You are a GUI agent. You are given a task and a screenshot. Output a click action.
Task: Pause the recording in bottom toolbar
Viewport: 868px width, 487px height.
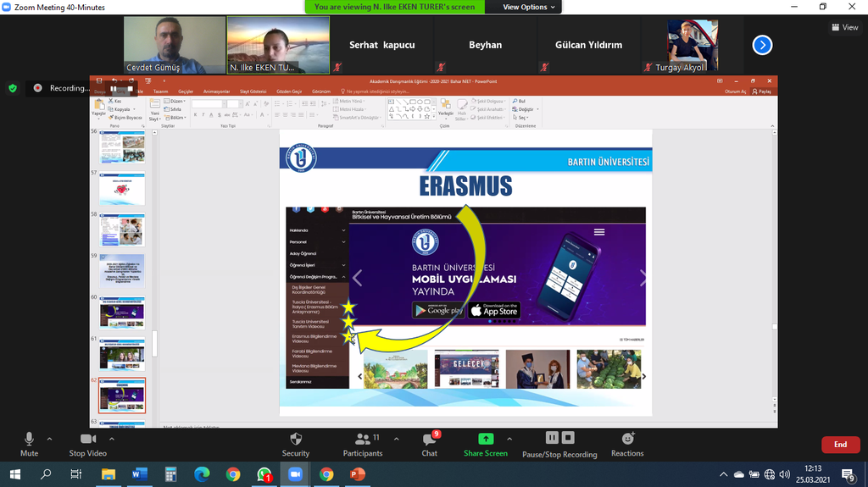552,438
